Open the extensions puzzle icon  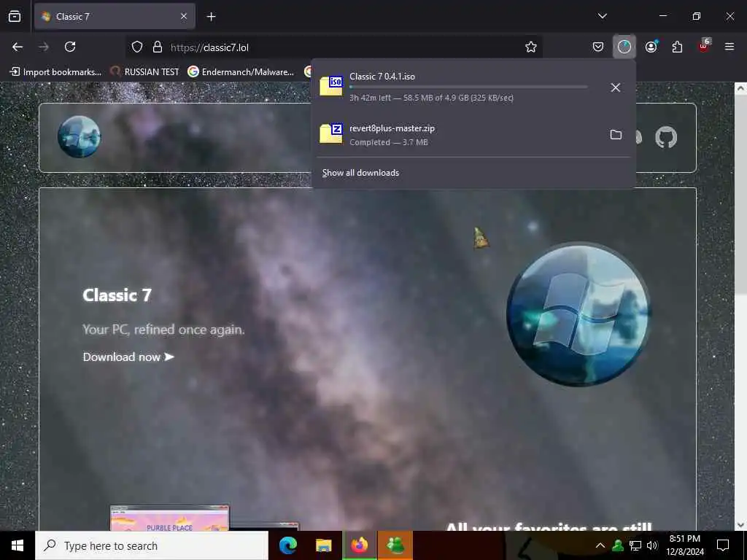(x=677, y=47)
